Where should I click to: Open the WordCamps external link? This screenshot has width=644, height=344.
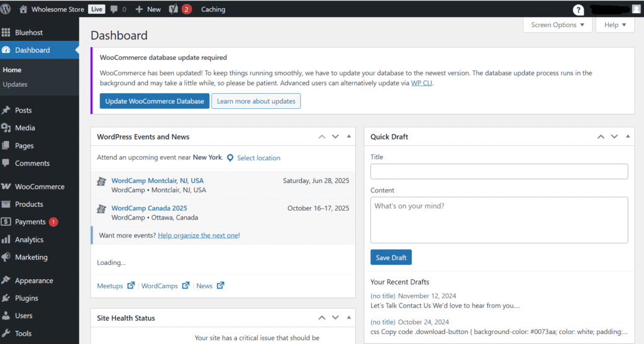pyautogui.click(x=165, y=286)
